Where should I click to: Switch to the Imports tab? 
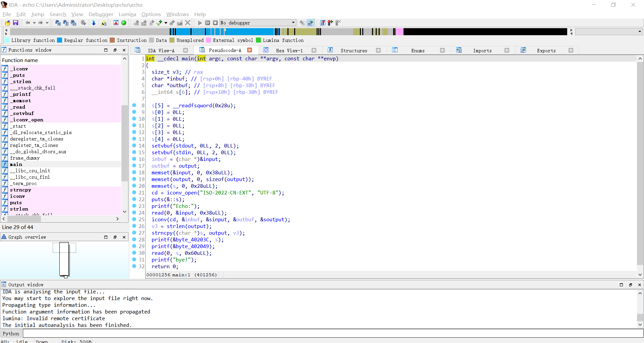point(482,51)
